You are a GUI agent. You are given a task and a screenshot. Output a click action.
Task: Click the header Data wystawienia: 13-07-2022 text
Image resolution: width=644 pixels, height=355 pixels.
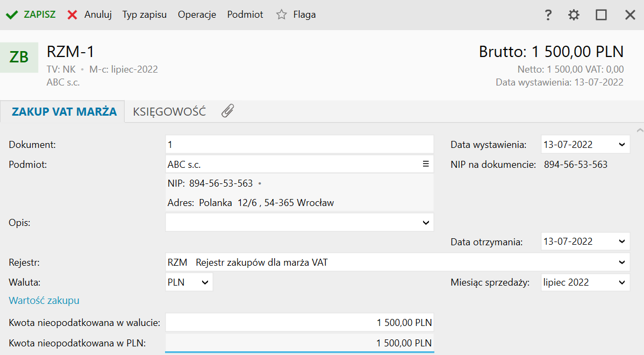point(560,82)
